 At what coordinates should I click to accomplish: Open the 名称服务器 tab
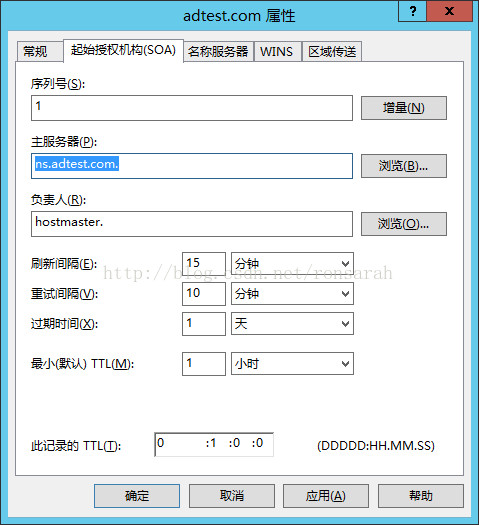(218, 52)
